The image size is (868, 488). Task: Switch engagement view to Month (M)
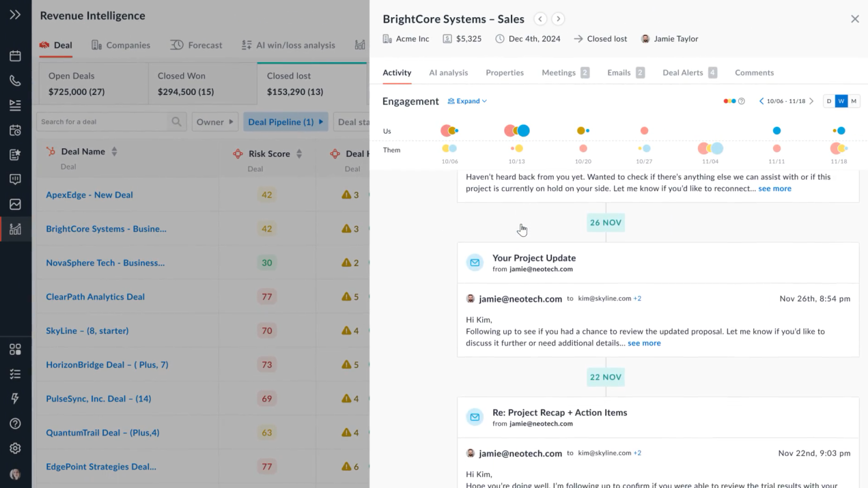click(x=854, y=101)
